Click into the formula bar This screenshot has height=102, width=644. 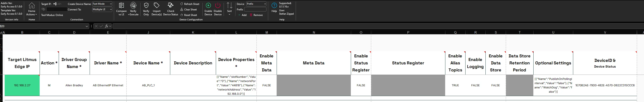[378, 26]
